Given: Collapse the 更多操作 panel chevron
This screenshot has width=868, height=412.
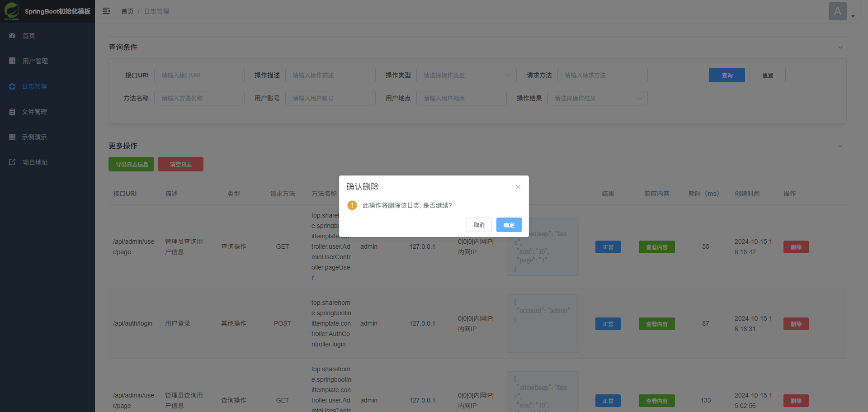Looking at the screenshot, I should (x=840, y=146).
